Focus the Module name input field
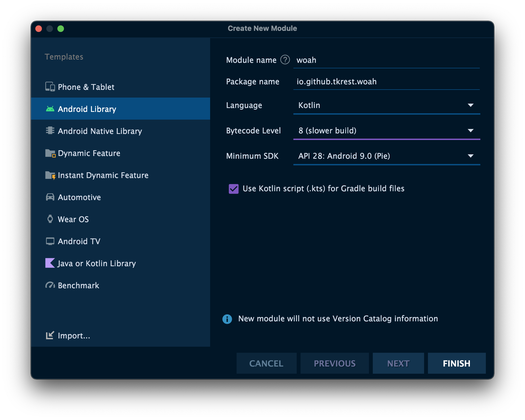 click(x=386, y=60)
